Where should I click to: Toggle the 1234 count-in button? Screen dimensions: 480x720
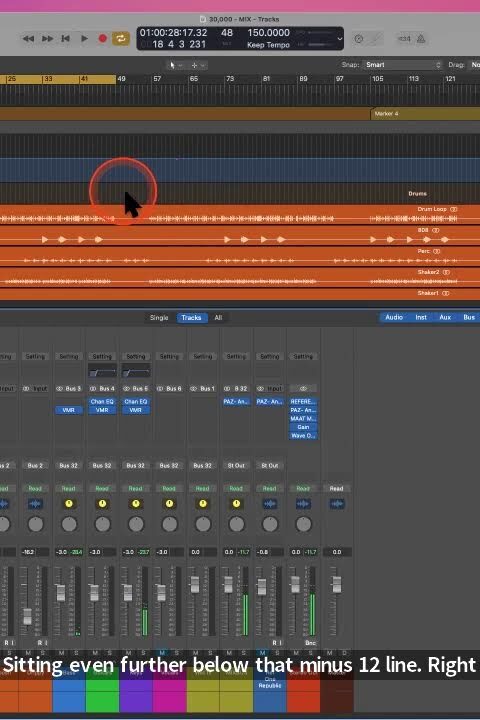[404, 39]
